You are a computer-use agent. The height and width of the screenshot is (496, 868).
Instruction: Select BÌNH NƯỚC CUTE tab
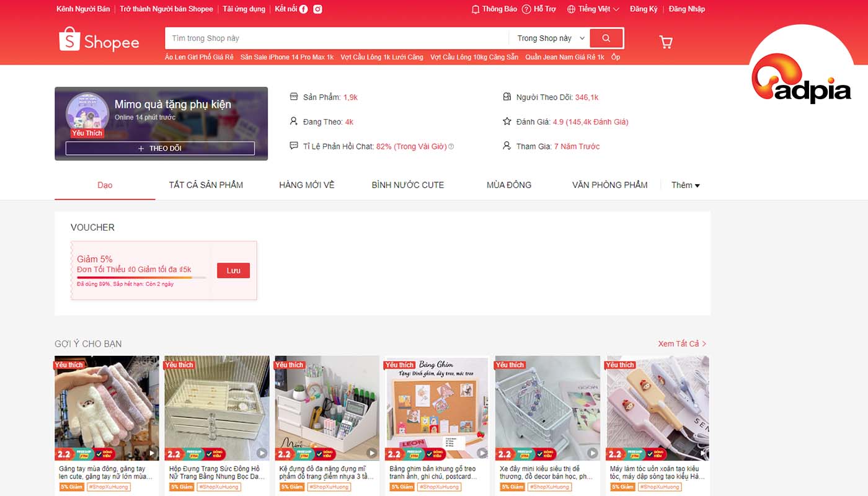click(408, 185)
